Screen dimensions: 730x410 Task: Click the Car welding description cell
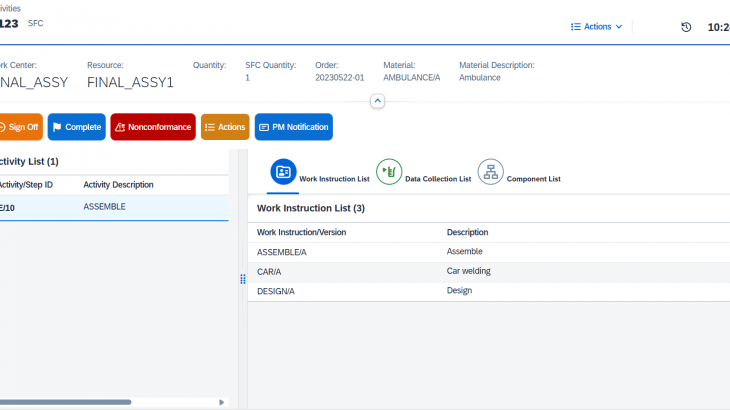pos(468,271)
